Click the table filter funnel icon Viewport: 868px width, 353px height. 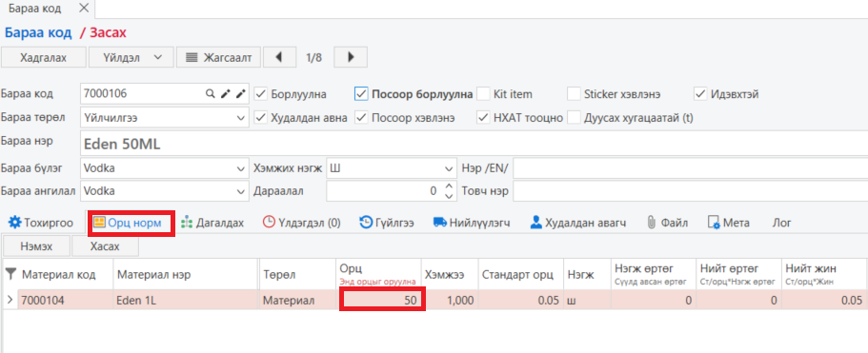pyautogui.click(x=10, y=274)
